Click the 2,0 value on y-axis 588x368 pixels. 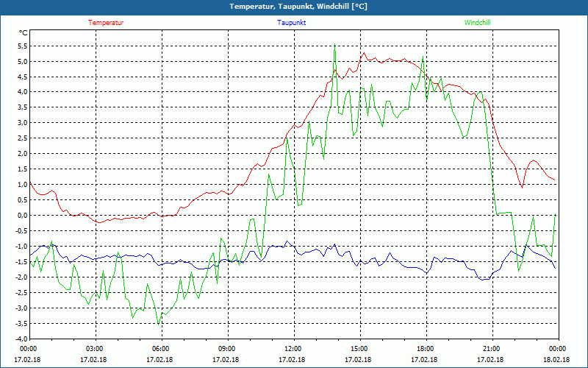point(23,154)
